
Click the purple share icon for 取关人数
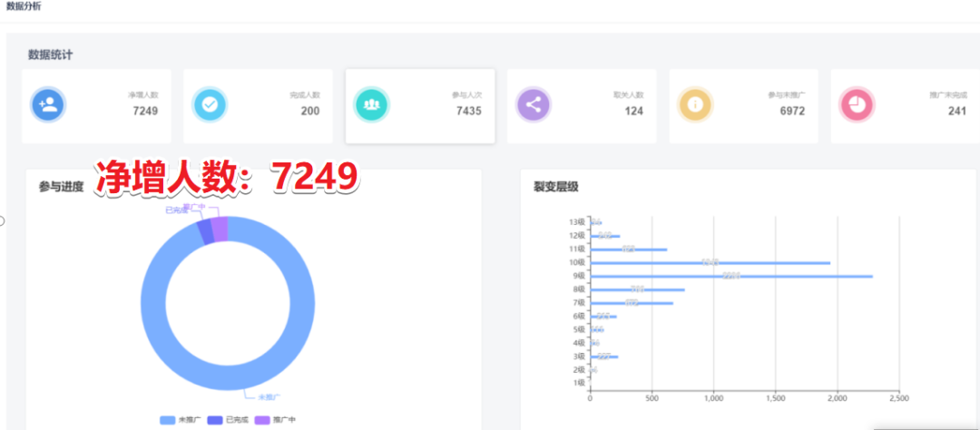[x=534, y=104]
